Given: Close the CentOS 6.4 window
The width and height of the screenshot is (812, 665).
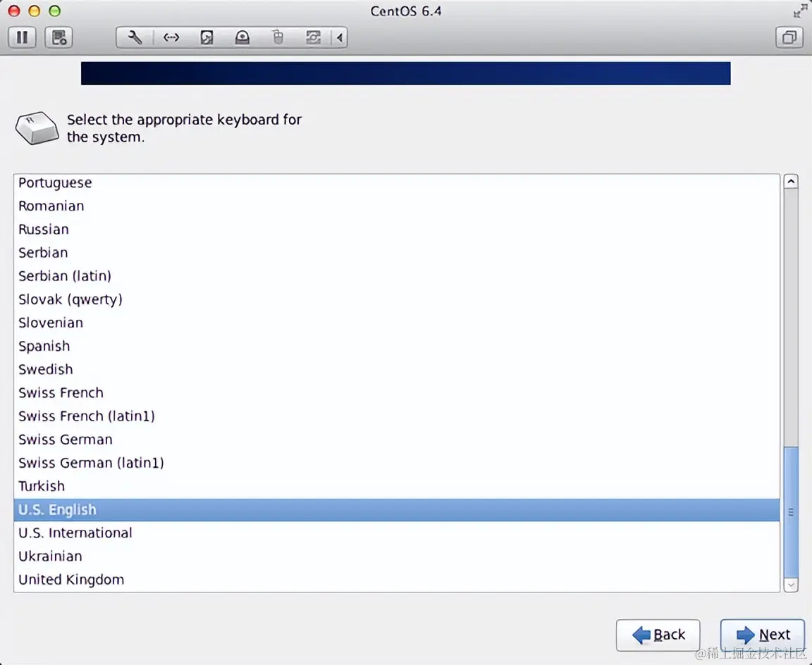Looking at the screenshot, I should 15,11.
